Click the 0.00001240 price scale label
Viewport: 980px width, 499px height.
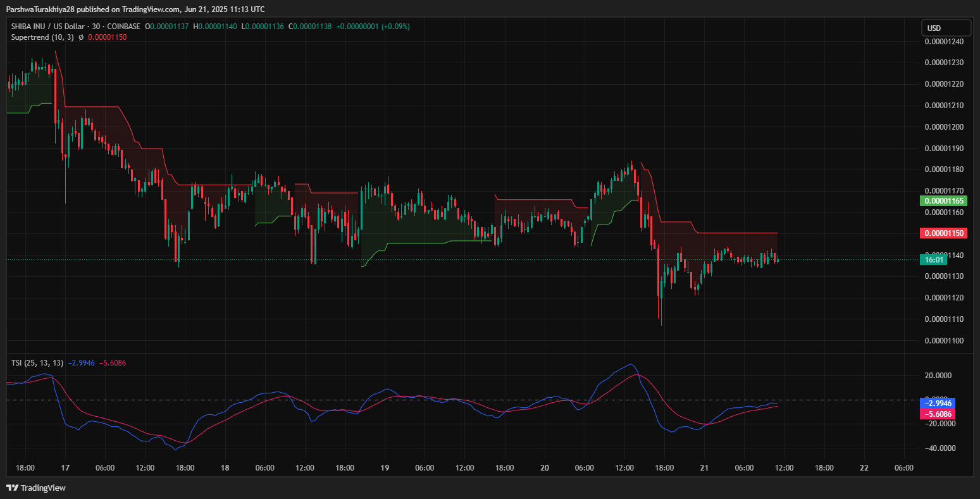[943, 42]
